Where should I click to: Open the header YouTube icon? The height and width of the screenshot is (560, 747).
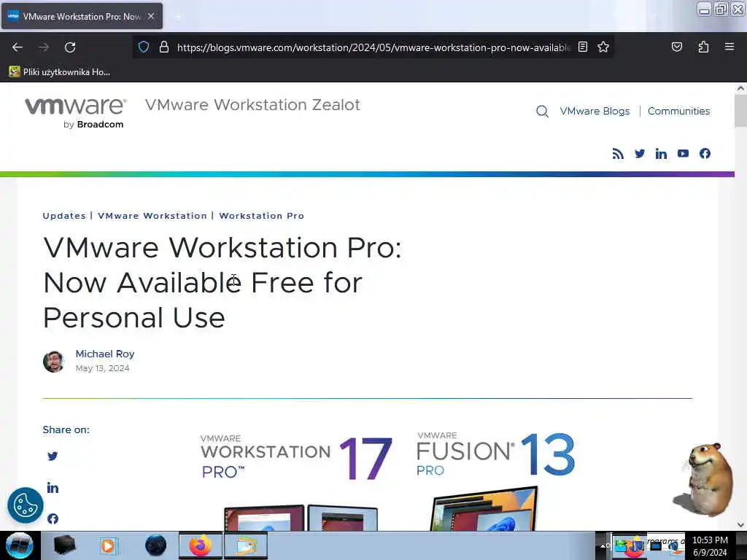683,153
